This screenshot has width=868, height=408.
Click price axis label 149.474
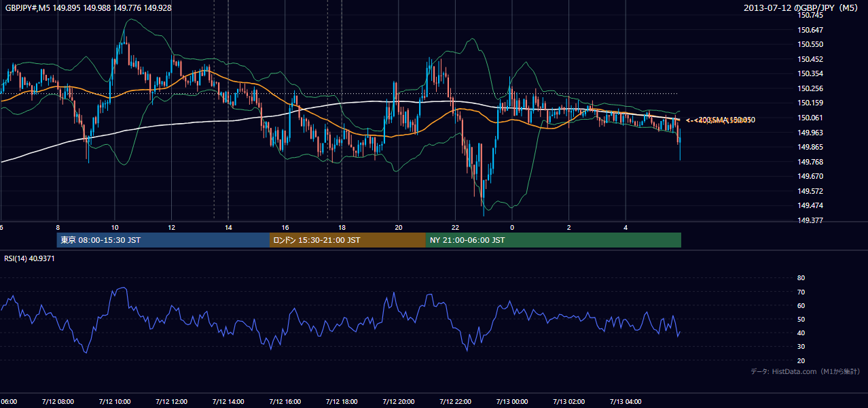pyautogui.click(x=811, y=206)
